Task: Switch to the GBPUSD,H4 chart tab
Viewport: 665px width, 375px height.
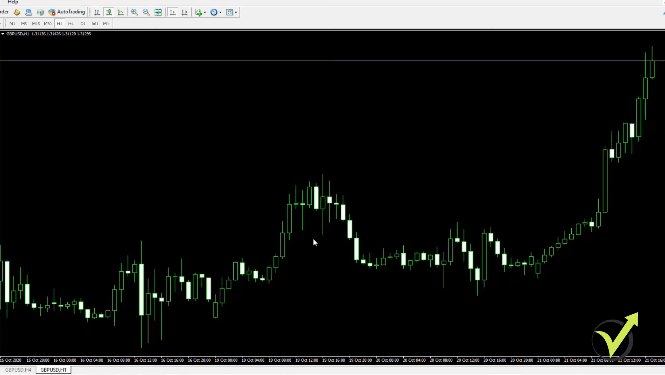Action: point(18,370)
